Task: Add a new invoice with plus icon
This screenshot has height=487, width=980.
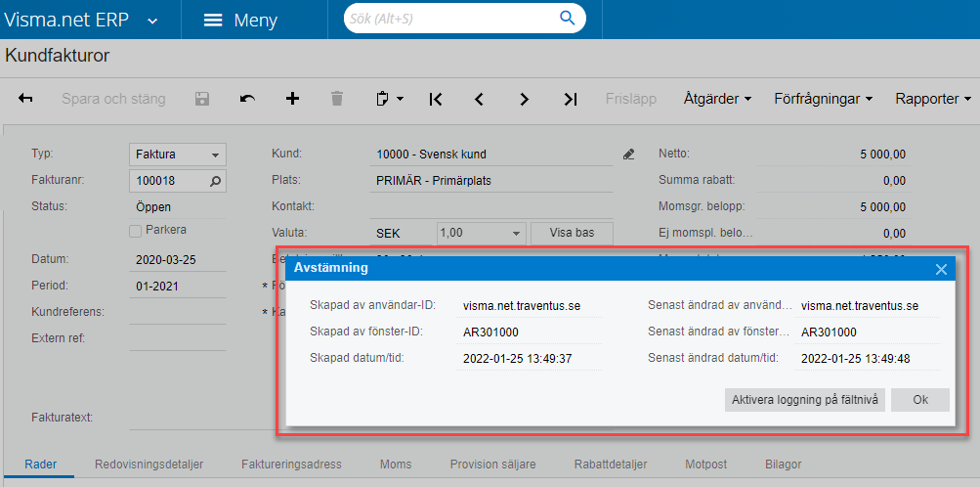Action: [292, 99]
